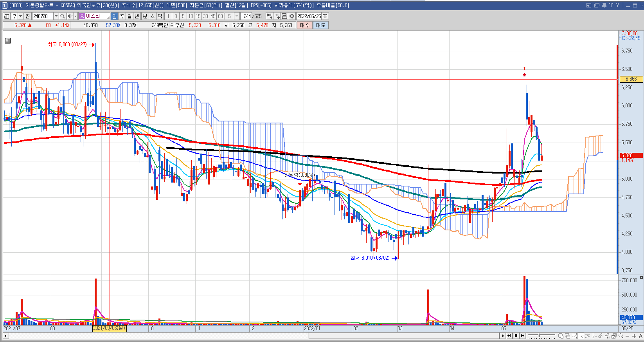Click the pin window icon in title bar
The image size is (644, 342).
coord(604,5)
